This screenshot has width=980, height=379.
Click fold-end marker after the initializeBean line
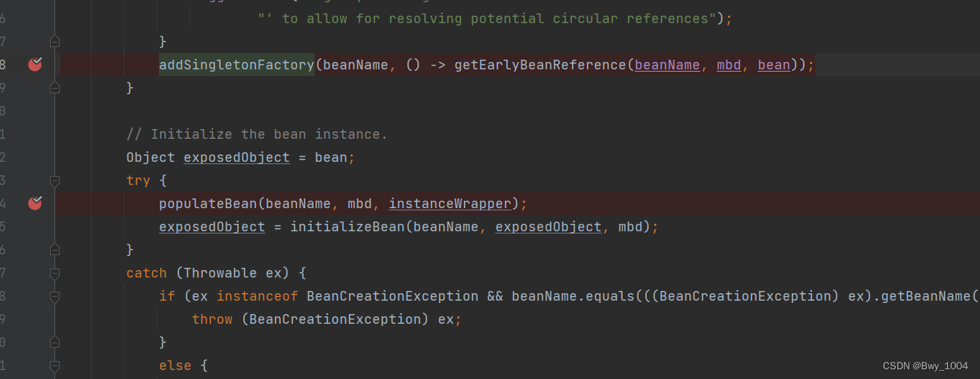coord(54,250)
